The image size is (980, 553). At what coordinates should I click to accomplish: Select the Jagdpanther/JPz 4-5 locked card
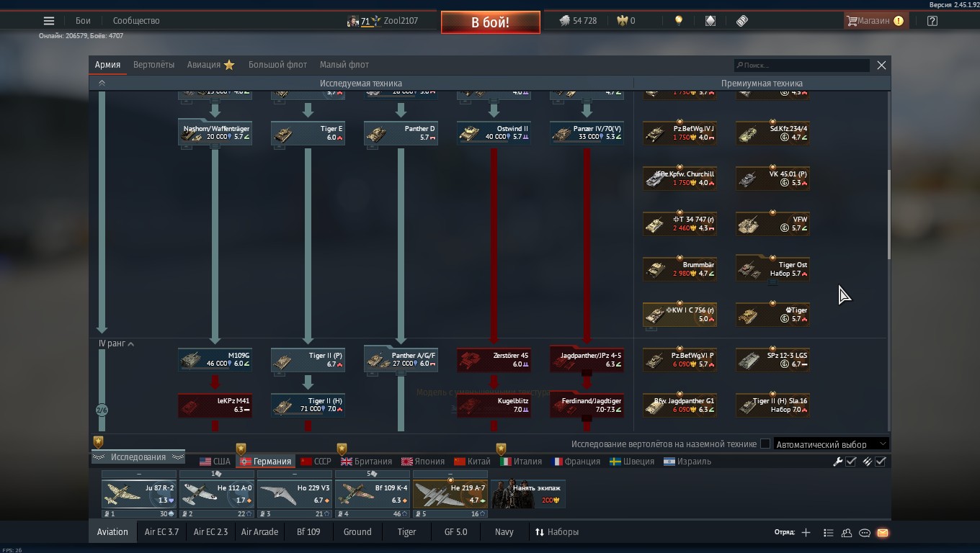[587, 359]
